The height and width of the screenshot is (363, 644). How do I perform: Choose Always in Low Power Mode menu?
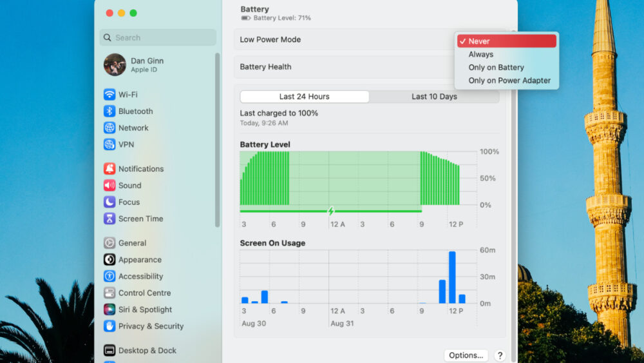click(506, 54)
